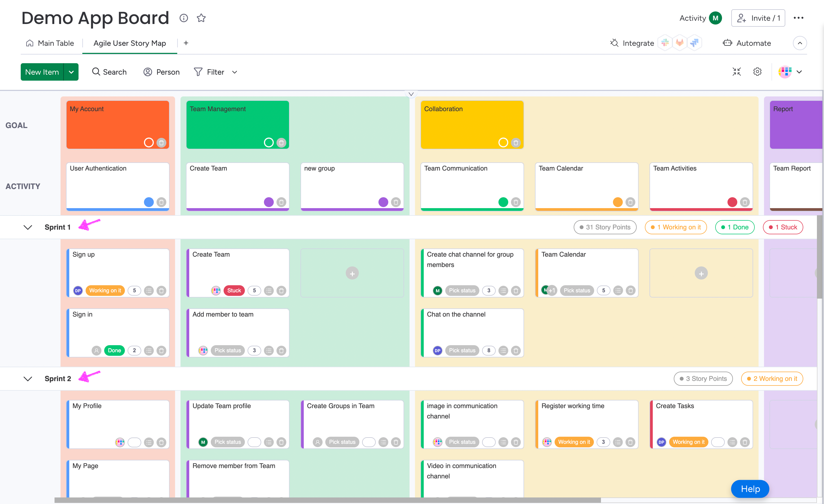This screenshot has width=824, height=504.
Task: Star the Demo App Board as favorite
Action: point(201,18)
